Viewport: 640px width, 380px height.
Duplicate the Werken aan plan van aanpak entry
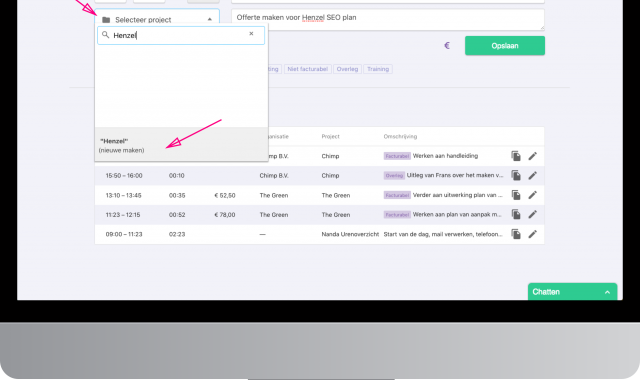pos(516,215)
